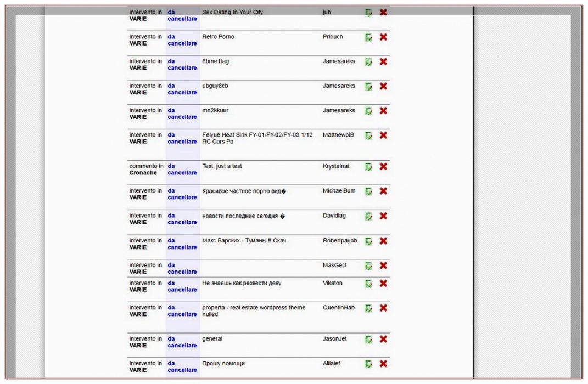Click the username 'Robertpayob'
Viewport: 588px width, 384px height.
click(x=340, y=240)
